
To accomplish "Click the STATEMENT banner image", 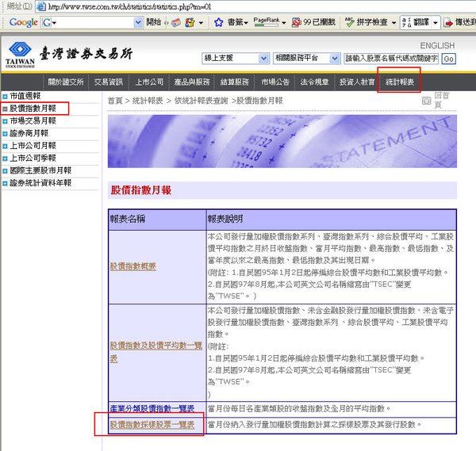I will 282,141.
